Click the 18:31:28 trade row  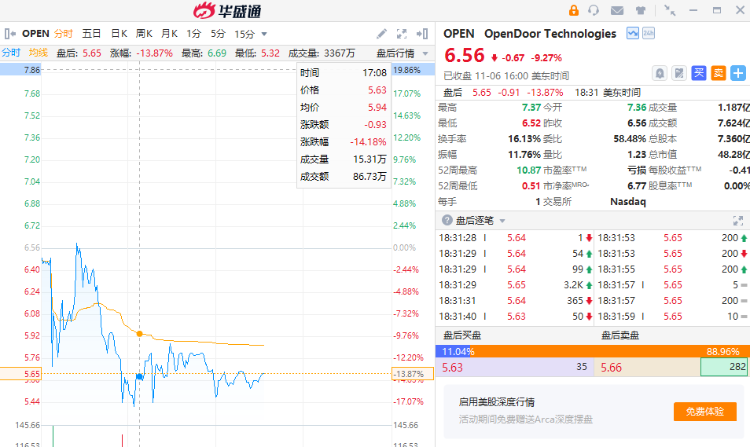click(x=515, y=238)
